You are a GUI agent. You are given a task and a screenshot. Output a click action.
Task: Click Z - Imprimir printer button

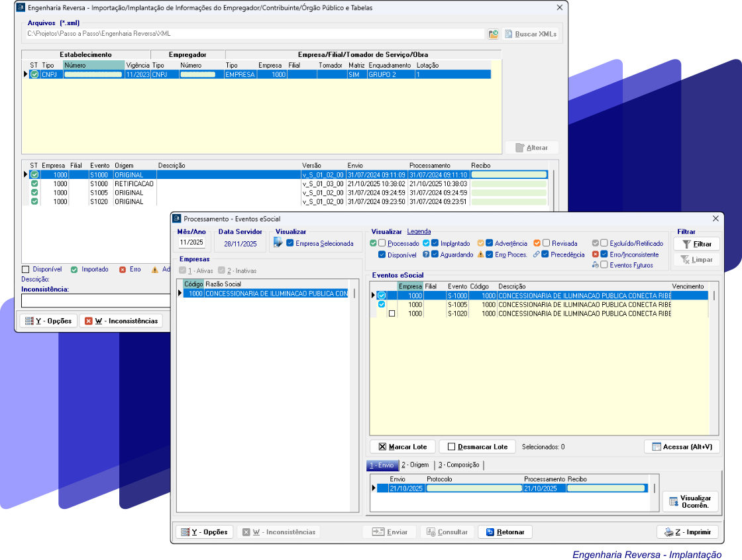(688, 532)
